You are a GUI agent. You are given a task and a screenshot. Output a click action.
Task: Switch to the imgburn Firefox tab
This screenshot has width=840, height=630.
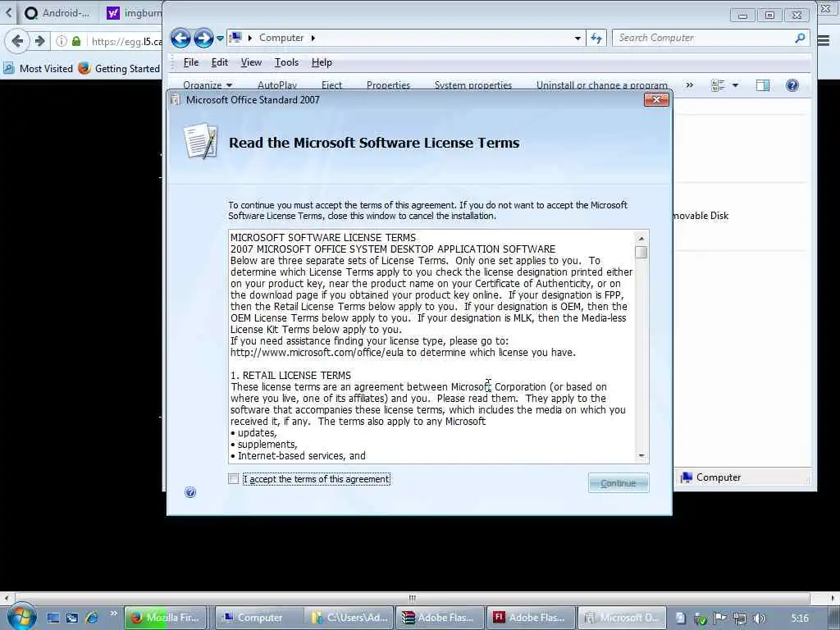click(134, 13)
